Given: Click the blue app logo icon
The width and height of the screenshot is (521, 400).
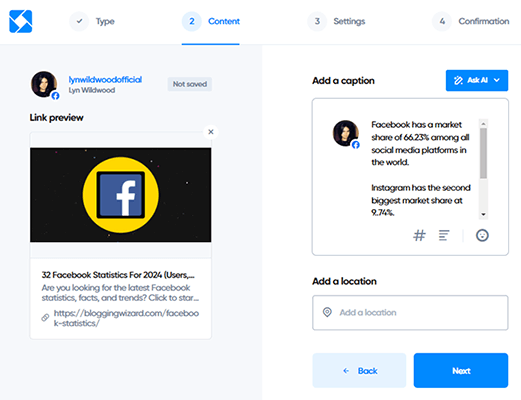Looking at the screenshot, I should (21, 21).
